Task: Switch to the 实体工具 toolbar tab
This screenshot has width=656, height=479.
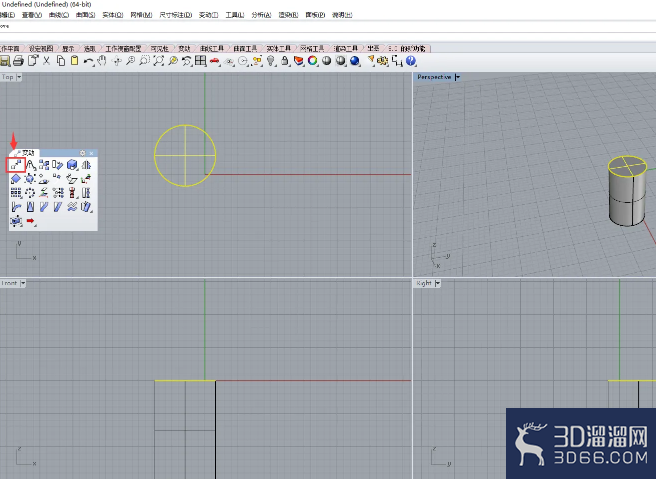Action: pos(279,49)
